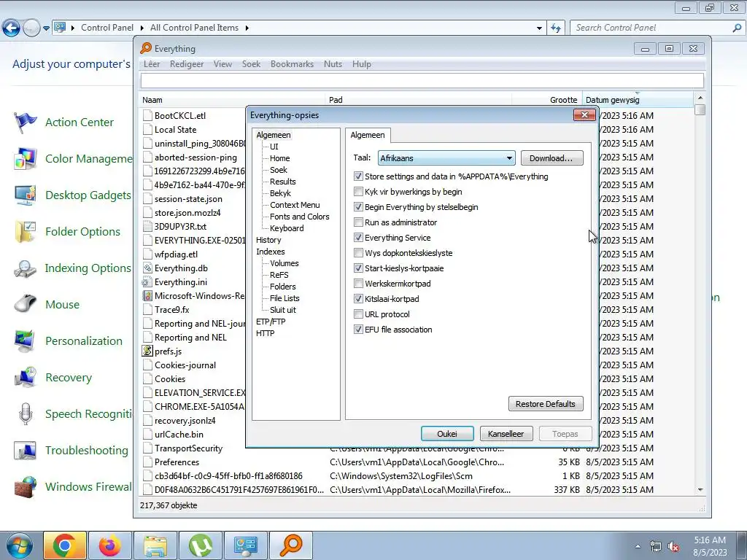Confirm with the Oukei button

(447, 434)
